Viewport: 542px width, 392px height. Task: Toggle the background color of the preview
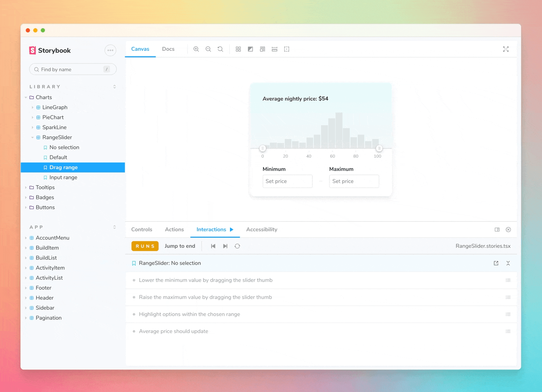[x=250, y=49]
